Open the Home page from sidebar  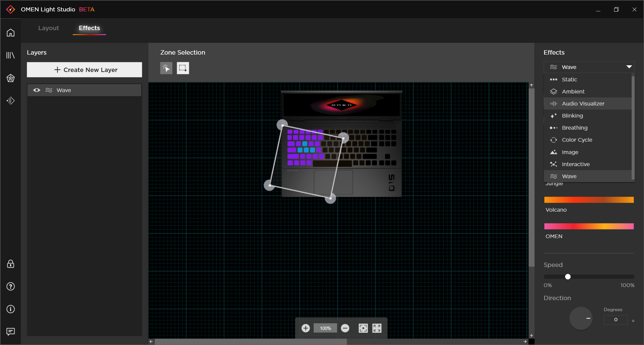(x=11, y=32)
